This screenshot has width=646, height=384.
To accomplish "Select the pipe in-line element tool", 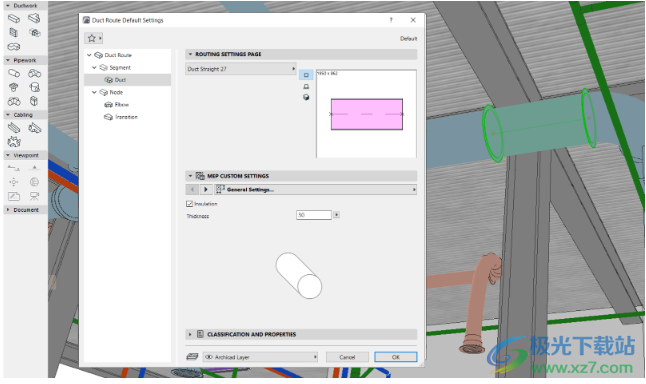I will [34, 101].
